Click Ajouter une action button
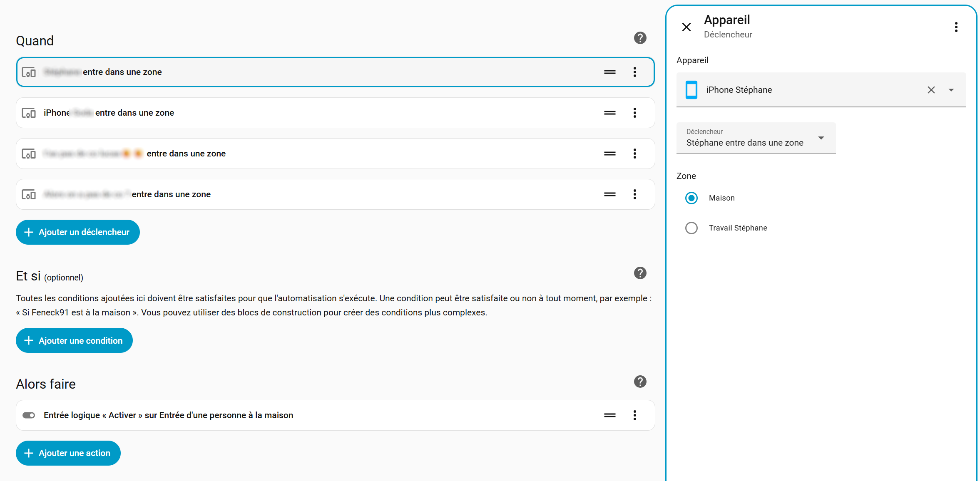The width and height of the screenshot is (980, 481). click(68, 453)
